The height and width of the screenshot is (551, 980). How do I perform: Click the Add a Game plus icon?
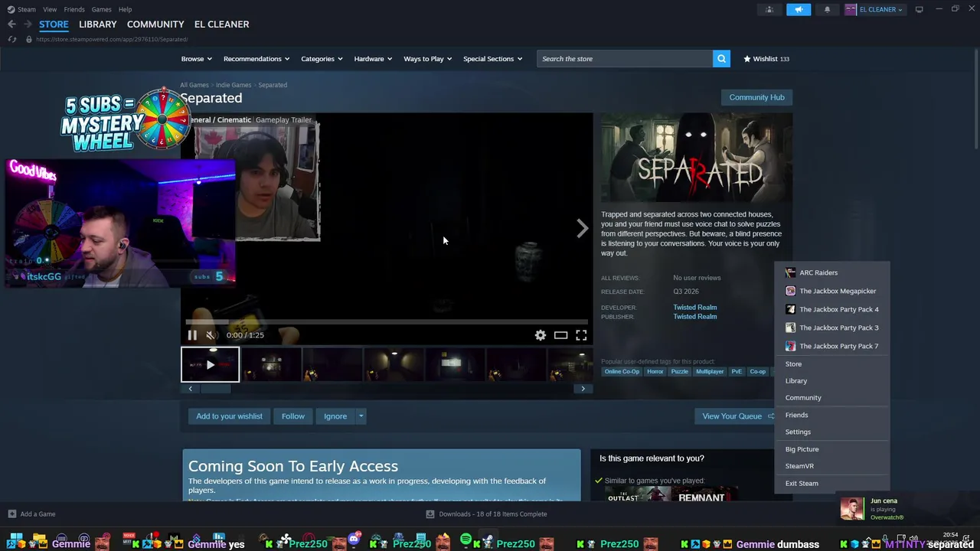coord(11,514)
